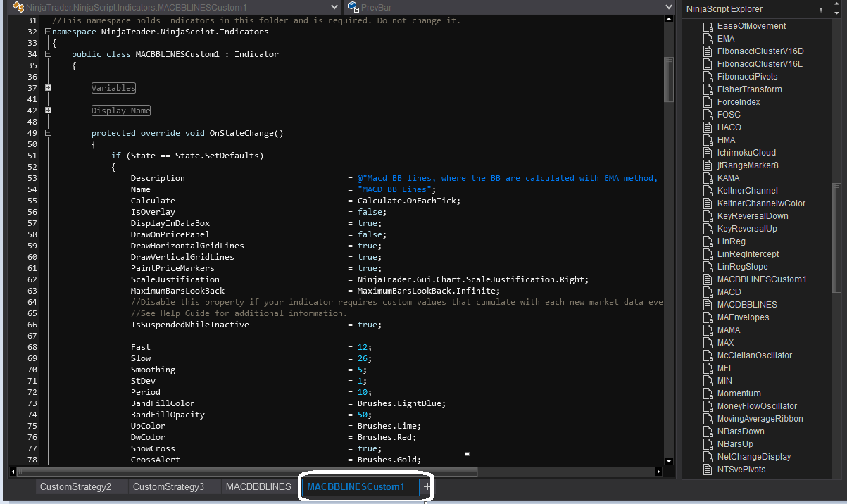This screenshot has height=504, width=847.
Task: Open FibonacciClusterV16D in explorer
Action: click(x=760, y=51)
